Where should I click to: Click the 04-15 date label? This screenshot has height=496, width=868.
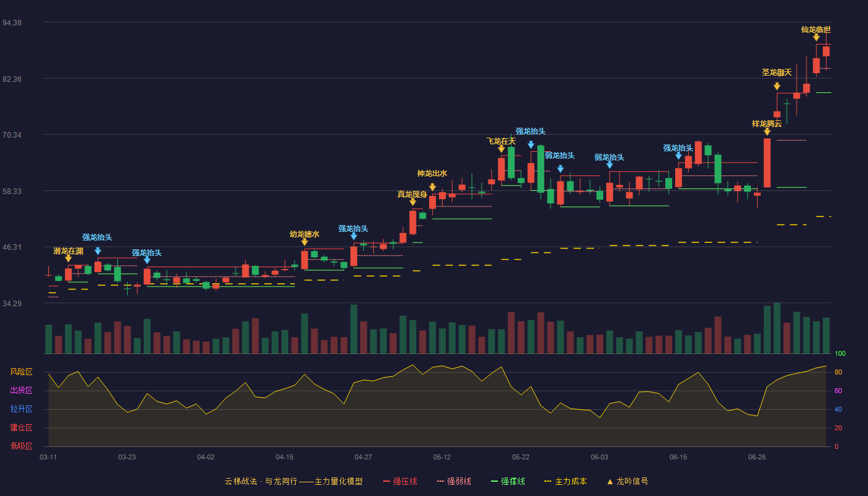click(285, 457)
